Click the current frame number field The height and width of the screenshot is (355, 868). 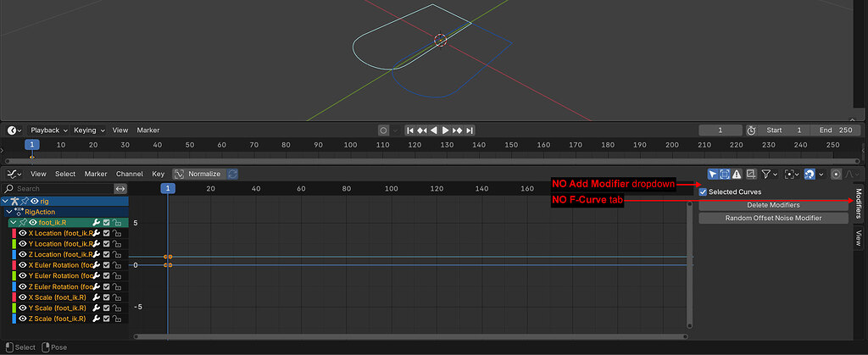click(x=721, y=130)
